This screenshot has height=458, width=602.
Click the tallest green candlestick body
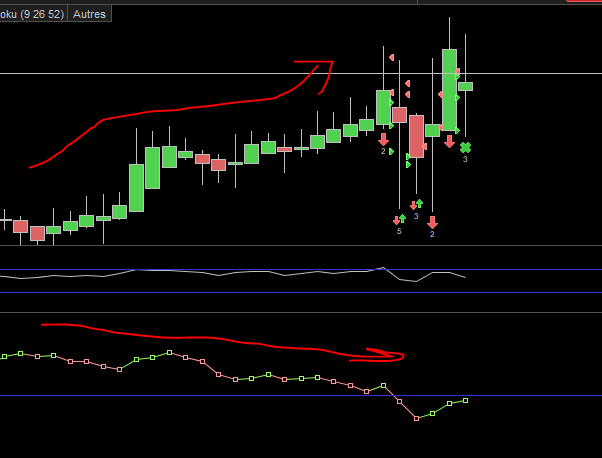tap(449, 90)
